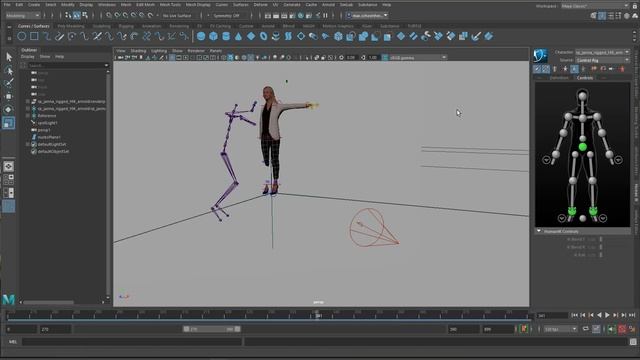The width and height of the screenshot is (640, 360).
Task: Click the single perspective layout icon
Action: [x=9, y=167]
